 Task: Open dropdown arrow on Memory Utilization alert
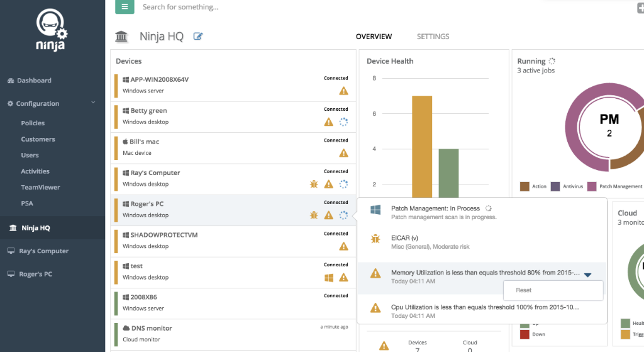coord(587,275)
